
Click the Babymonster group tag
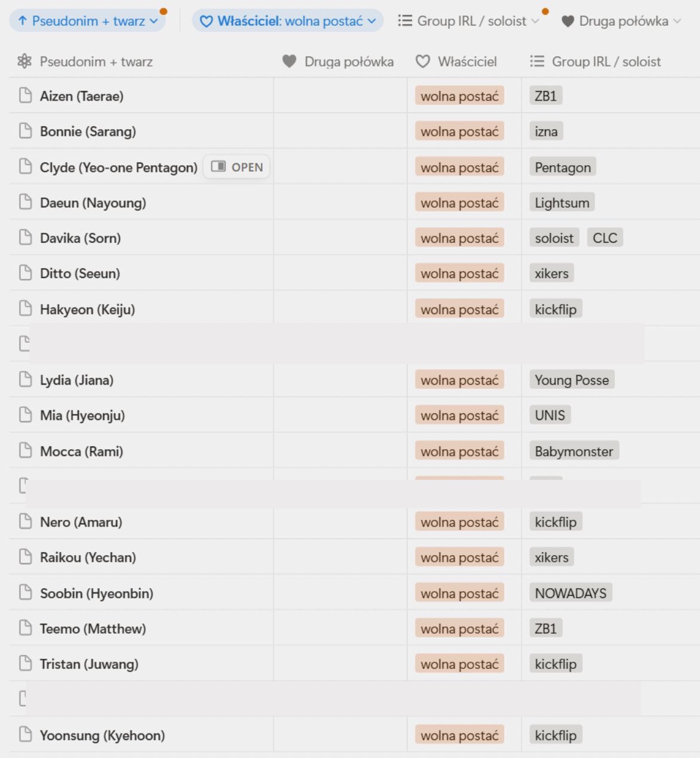tap(574, 451)
